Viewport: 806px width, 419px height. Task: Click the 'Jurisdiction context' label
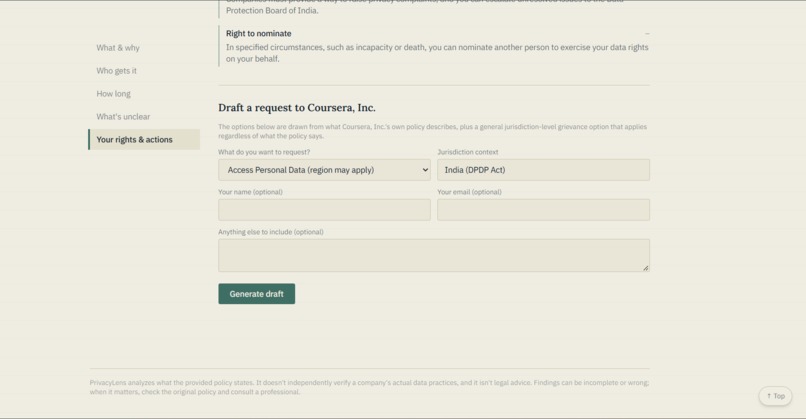[468, 152]
